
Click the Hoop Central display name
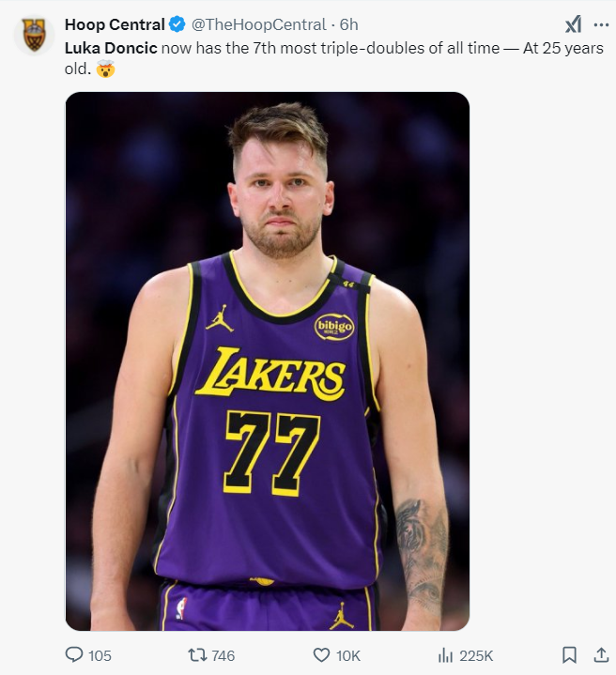[x=115, y=24]
